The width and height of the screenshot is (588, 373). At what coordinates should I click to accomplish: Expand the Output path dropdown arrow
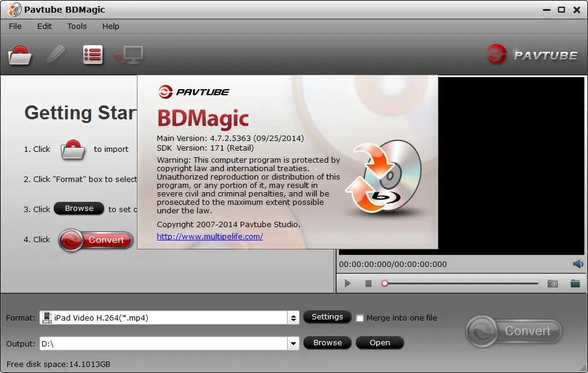pyautogui.click(x=293, y=343)
